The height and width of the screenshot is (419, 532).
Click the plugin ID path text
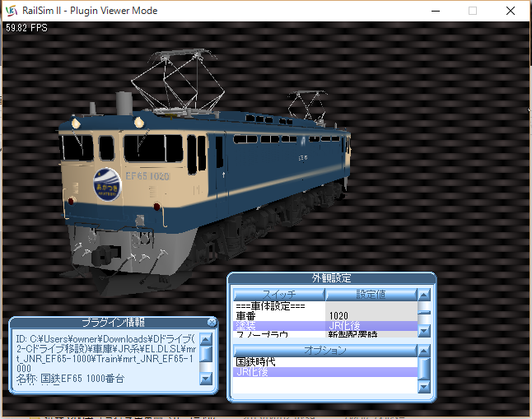point(106,353)
